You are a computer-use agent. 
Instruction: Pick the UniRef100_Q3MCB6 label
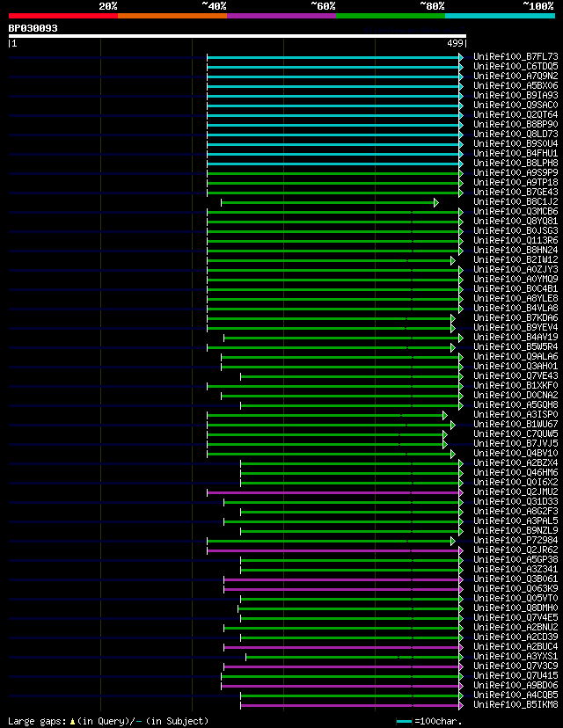pos(515,212)
